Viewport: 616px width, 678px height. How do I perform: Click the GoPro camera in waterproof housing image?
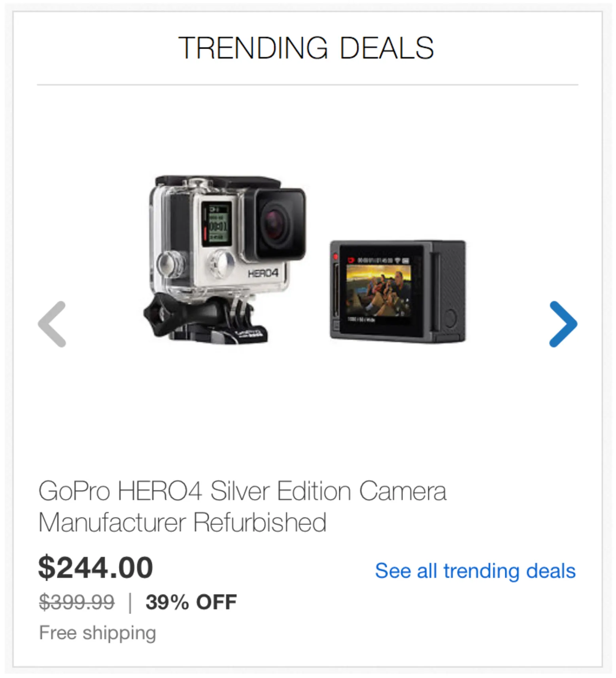click(x=225, y=259)
